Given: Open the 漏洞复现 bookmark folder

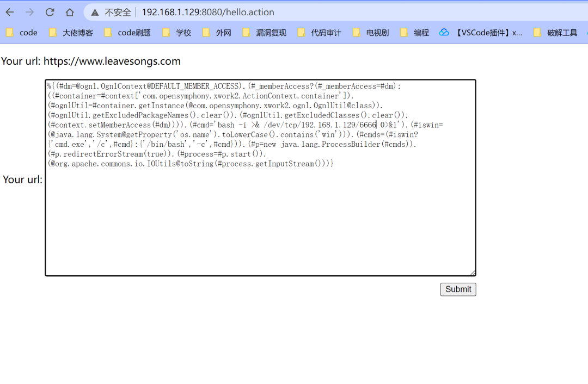Looking at the screenshot, I should coord(265,33).
